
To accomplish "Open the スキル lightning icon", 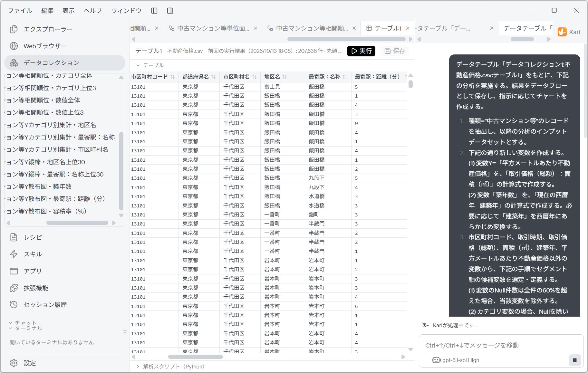I will [x=14, y=254].
